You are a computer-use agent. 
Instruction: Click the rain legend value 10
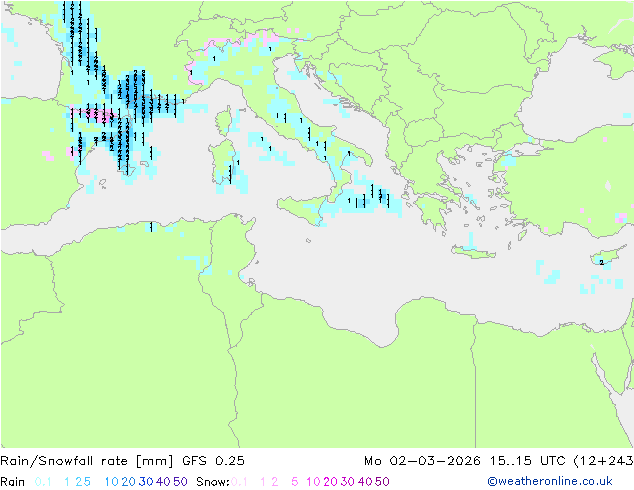112,482
